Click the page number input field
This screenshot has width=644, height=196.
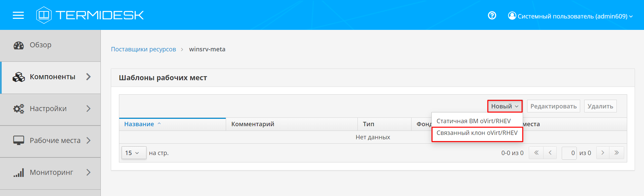point(569,153)
